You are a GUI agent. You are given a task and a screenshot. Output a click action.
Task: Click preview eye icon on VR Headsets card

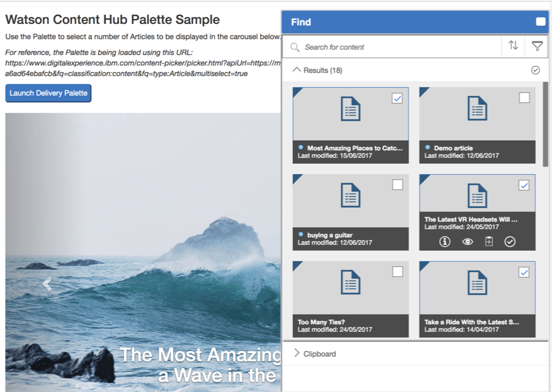(467, 242)
